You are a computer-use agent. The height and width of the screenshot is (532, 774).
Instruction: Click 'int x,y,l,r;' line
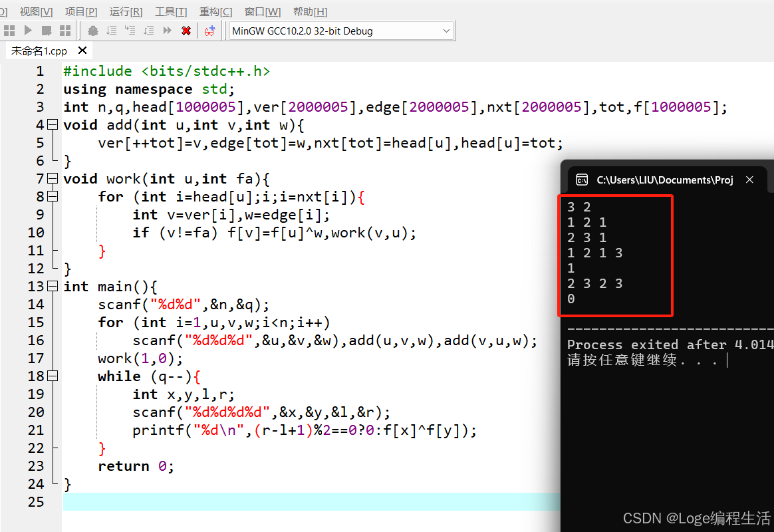(184, 394)
